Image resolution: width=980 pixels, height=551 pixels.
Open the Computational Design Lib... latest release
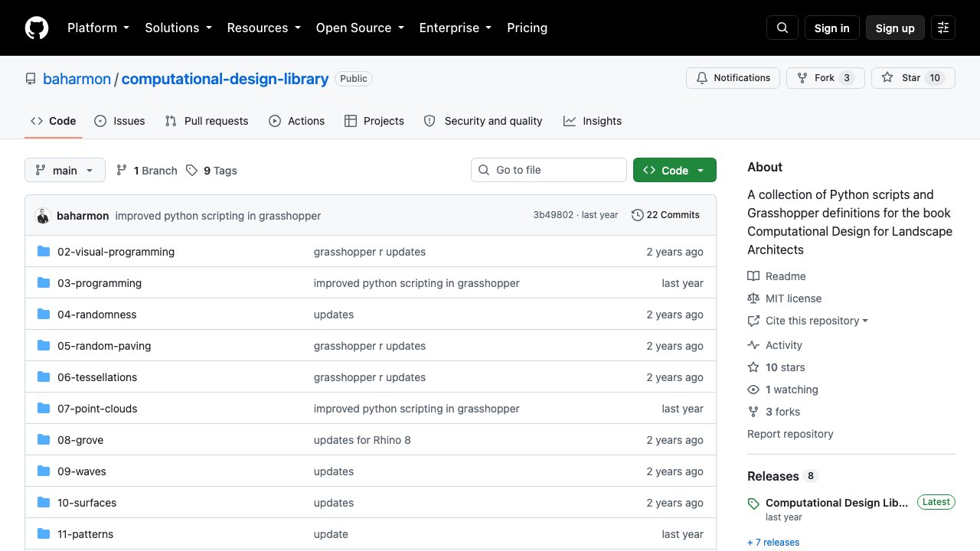837,503
